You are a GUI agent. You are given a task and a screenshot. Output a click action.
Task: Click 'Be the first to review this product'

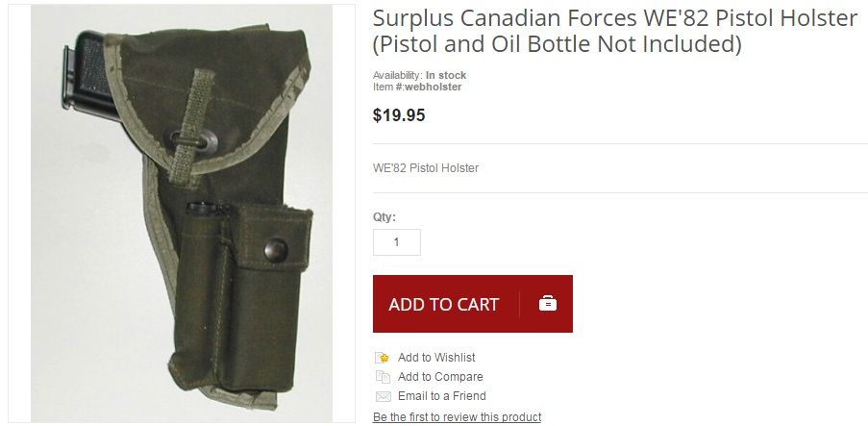pyautogui.click(x=457, y=417)
